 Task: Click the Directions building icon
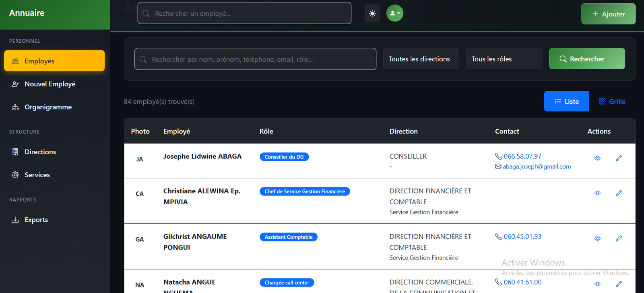point(15,152)
